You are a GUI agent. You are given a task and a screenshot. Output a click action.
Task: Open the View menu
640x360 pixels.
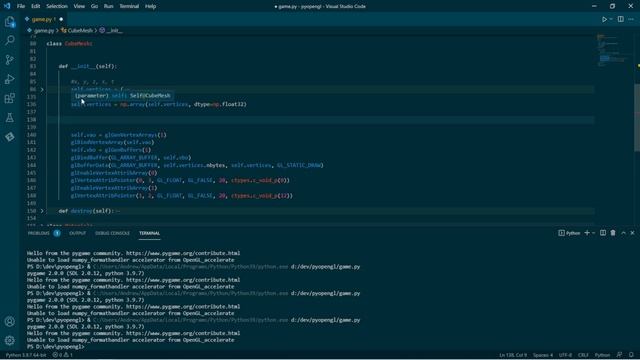79,6
